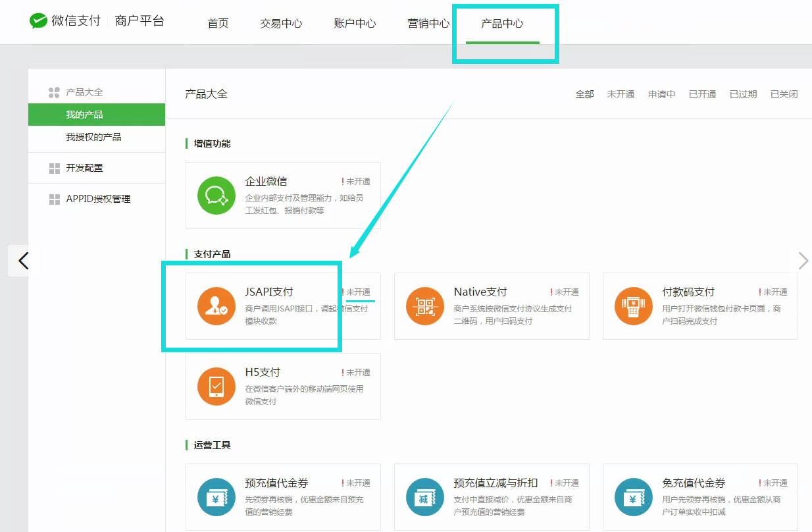Open the 免充值代金券 product title
Image resolution: width=812 pixels, height=532 pixels.
694,483
